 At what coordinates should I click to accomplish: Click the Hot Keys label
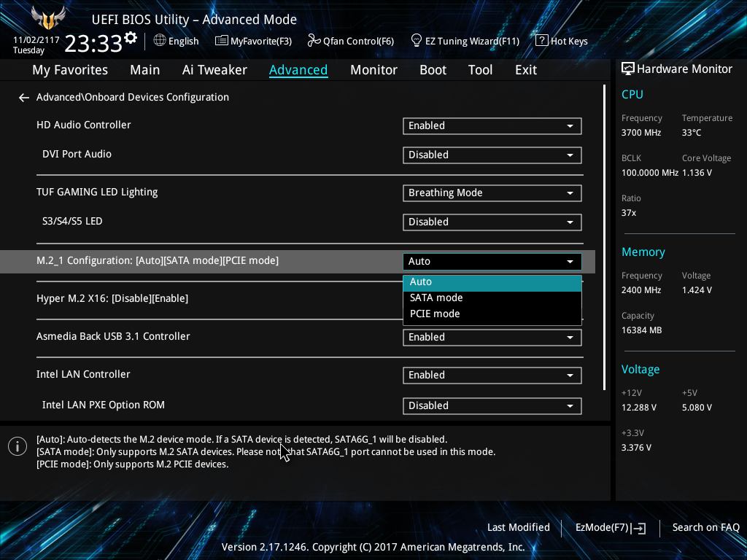pyautogui.click(x=569, y=42)
